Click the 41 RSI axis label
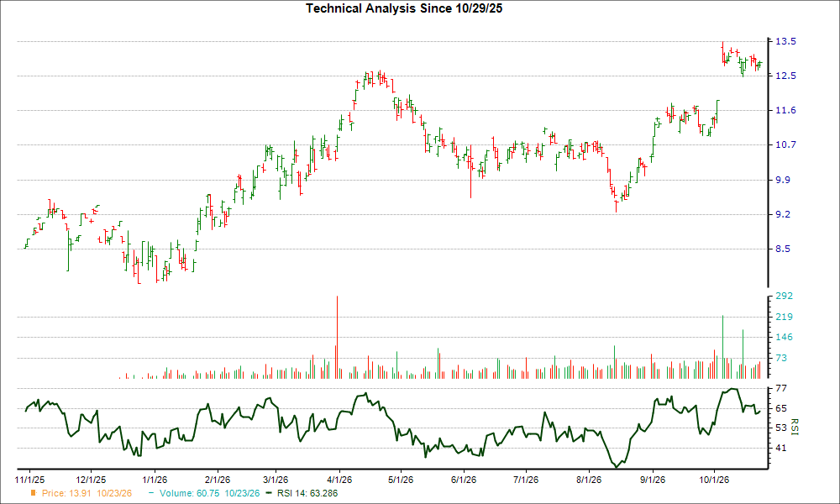This screenshot has height=504, width=840. [781, 448]
